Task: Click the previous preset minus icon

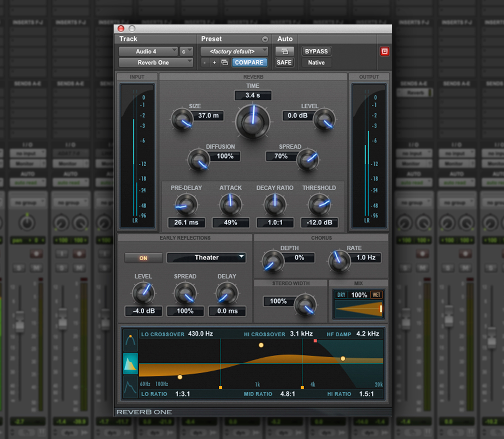Action: point(205,62)
